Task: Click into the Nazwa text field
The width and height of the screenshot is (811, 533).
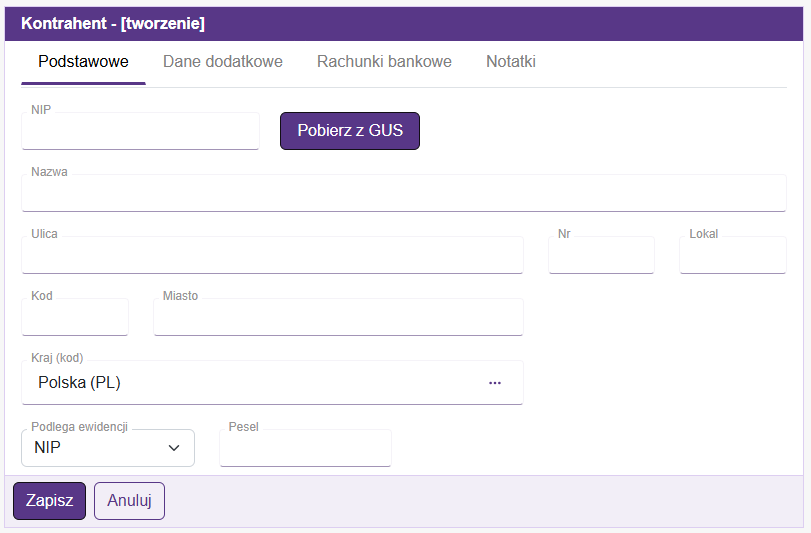Action: coord(403,194)
